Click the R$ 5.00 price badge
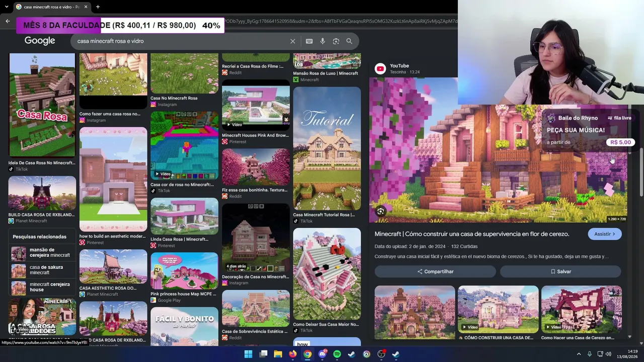The width and height of the screenshot is (644, 362). (620, 142)
